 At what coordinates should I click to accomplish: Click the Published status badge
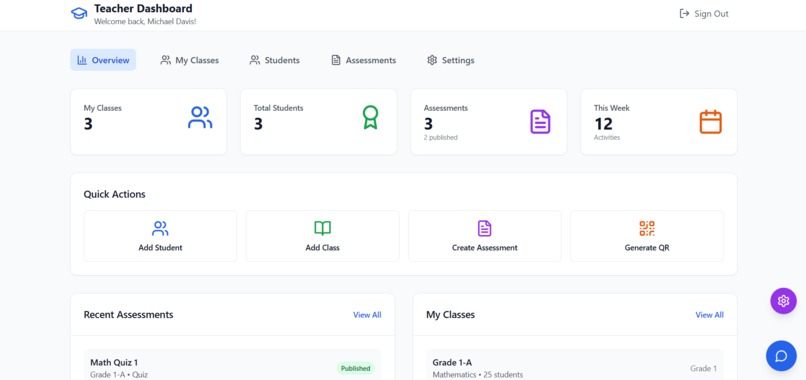(x=356, y=368)
